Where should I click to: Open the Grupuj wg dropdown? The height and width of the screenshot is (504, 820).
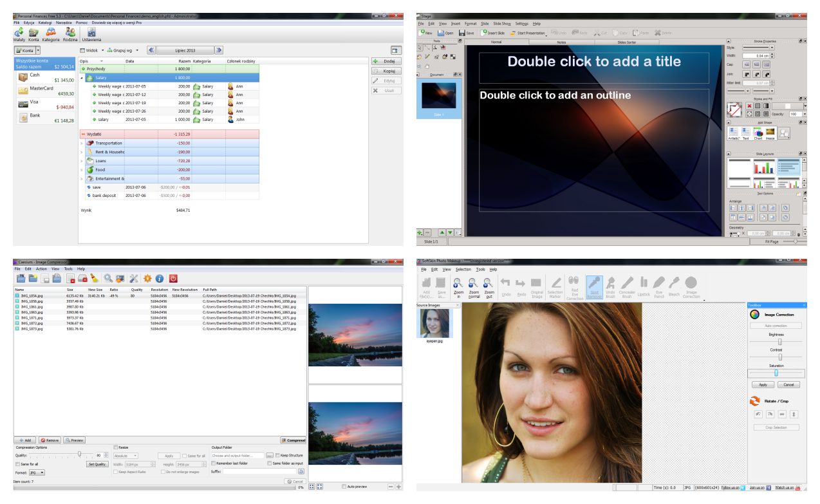point(123,50)
